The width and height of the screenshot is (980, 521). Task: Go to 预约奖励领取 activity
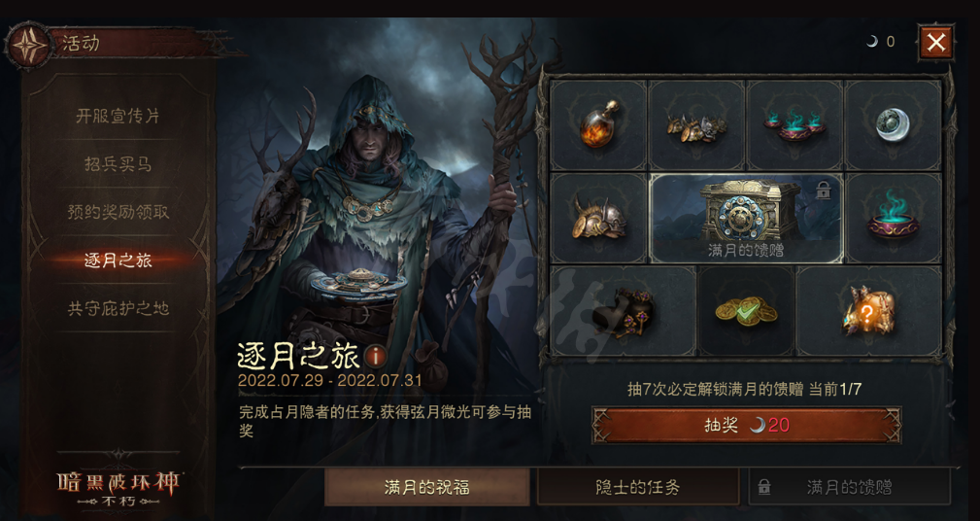coord(118,212)
